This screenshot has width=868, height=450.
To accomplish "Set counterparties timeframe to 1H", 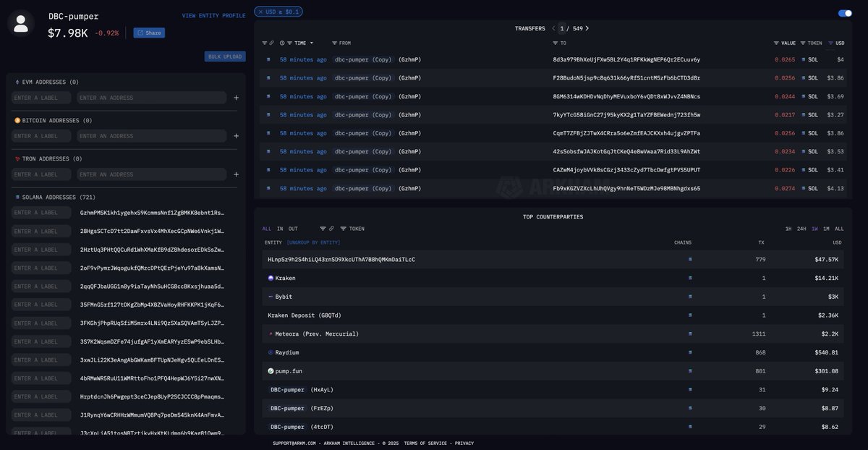I will [788, 229].
